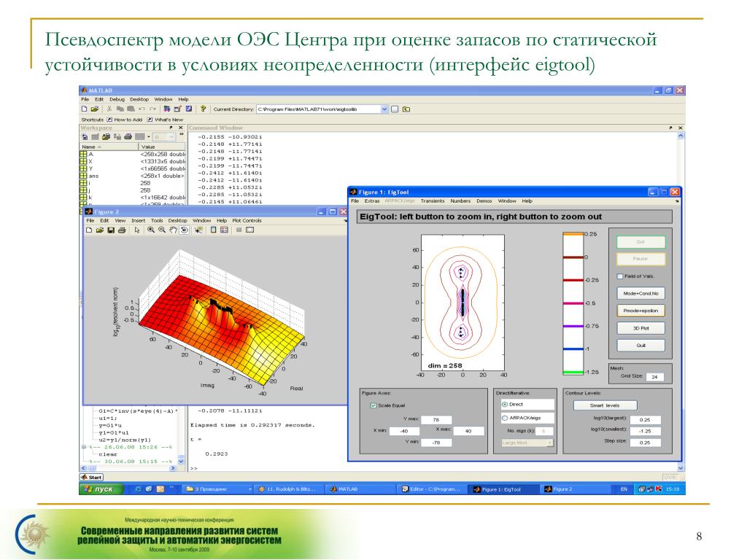The width and height of the screenshot is (747, 560).
Task: Select Data Cursor tool in Figure 2
Action: click(x=198, y=230)
